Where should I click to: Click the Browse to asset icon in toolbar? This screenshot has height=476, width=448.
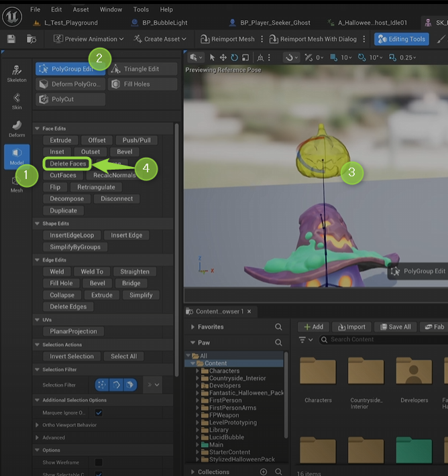click(32, 39)
